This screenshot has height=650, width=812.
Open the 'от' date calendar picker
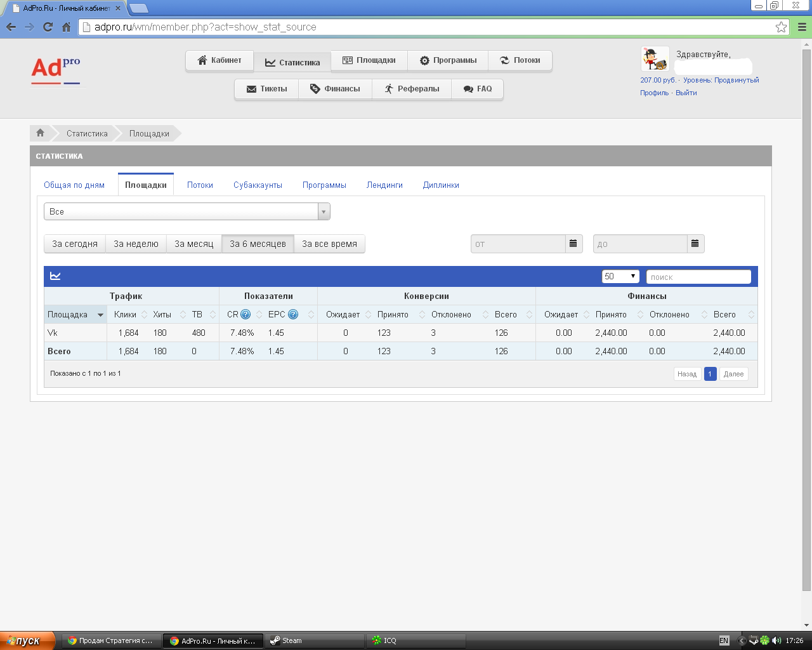[x=573, y=244]
